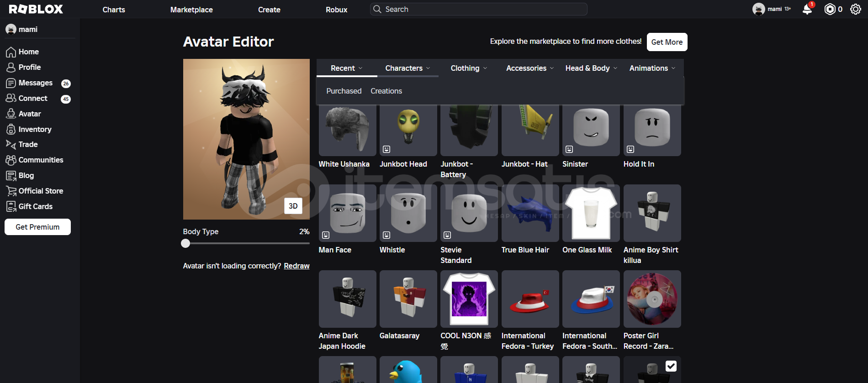Click the Sinister face badge icon
868x383 pixels.
[569, 149]
